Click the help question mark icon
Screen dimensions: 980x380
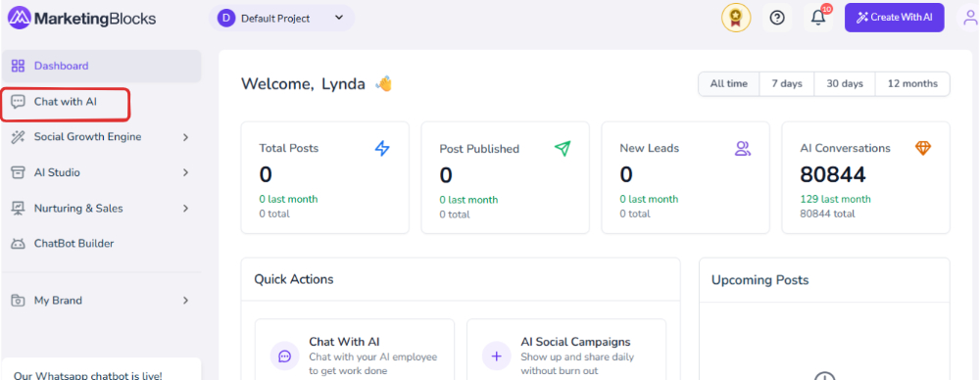(x=777, y=18)
